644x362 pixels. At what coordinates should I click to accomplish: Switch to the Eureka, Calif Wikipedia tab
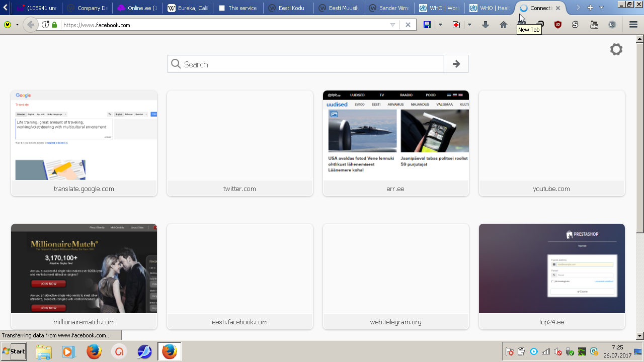point(187,8)
